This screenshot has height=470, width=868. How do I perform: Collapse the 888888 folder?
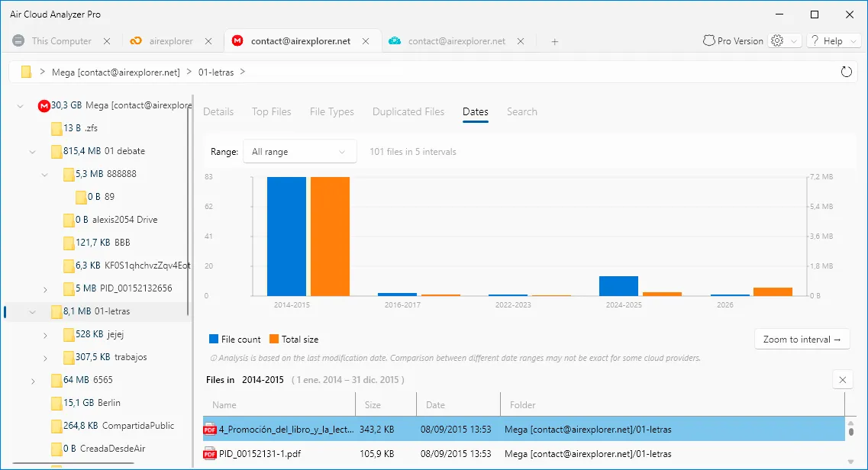tap(45, 174)
